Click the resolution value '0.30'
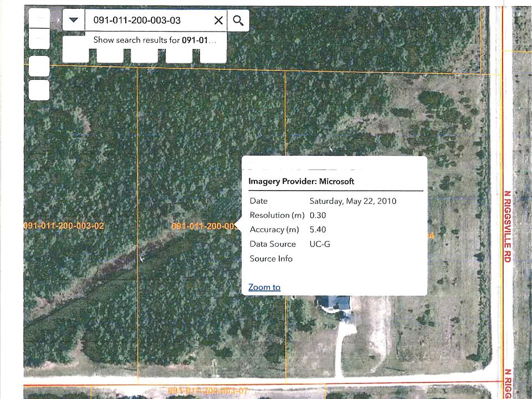The width and height of the screenshot is (532, 399). (x=318, y=216)
